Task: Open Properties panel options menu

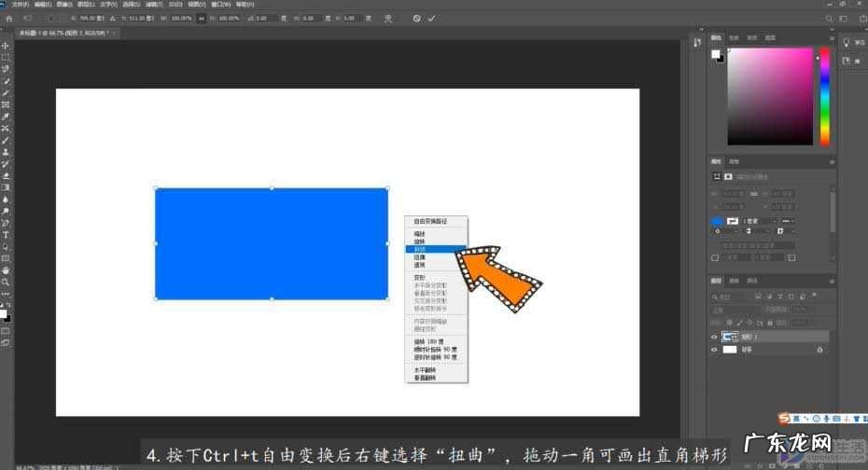Action: click(832, 161)
